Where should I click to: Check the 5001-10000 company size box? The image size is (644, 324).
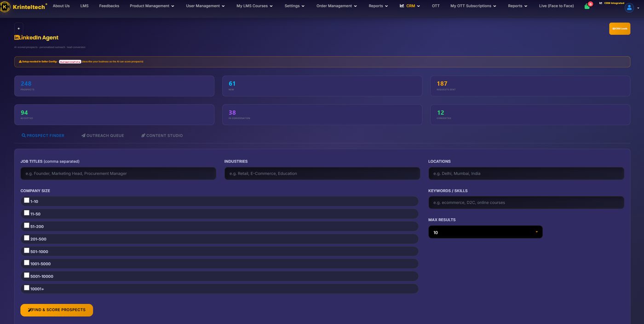[x=27, y=275]
